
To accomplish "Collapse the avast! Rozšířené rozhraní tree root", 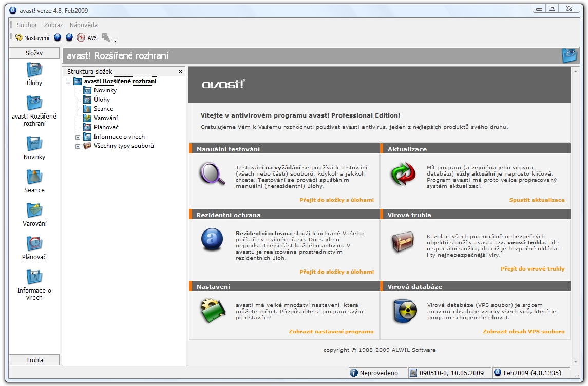I will [68, 81].
